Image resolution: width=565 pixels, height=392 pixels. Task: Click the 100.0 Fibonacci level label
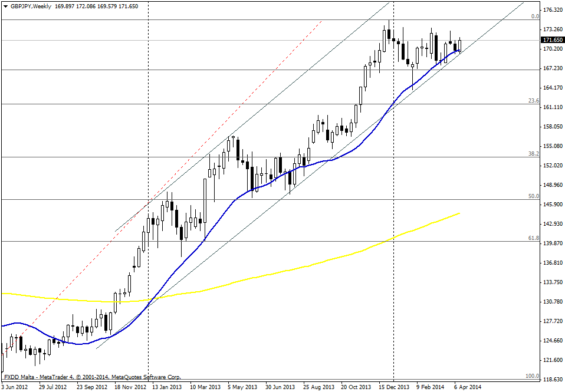pos(532,376)
